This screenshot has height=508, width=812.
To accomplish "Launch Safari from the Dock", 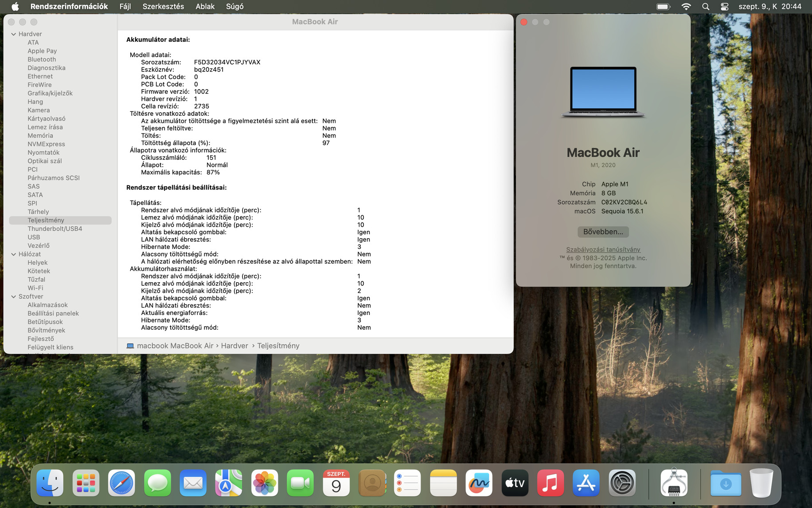I will pyautogui.click(x=121, y=483).
